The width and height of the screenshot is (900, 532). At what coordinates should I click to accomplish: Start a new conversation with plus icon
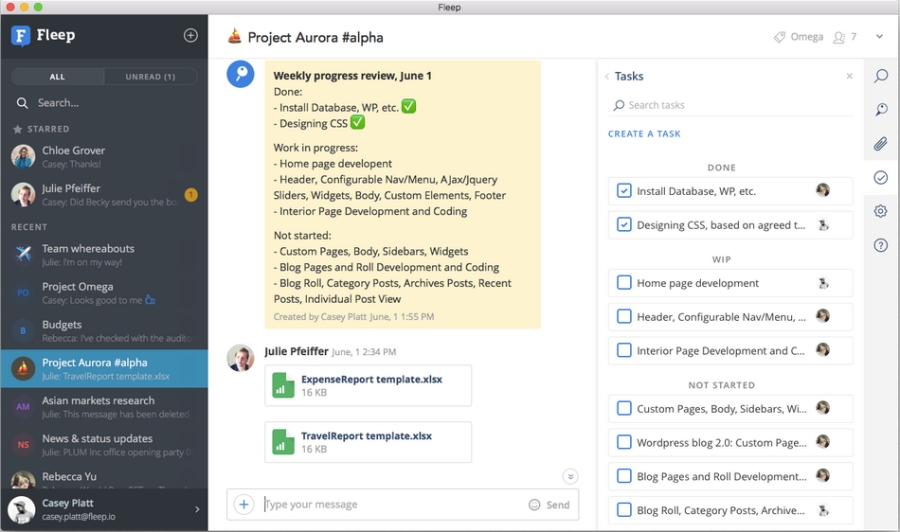coord(190,36)
